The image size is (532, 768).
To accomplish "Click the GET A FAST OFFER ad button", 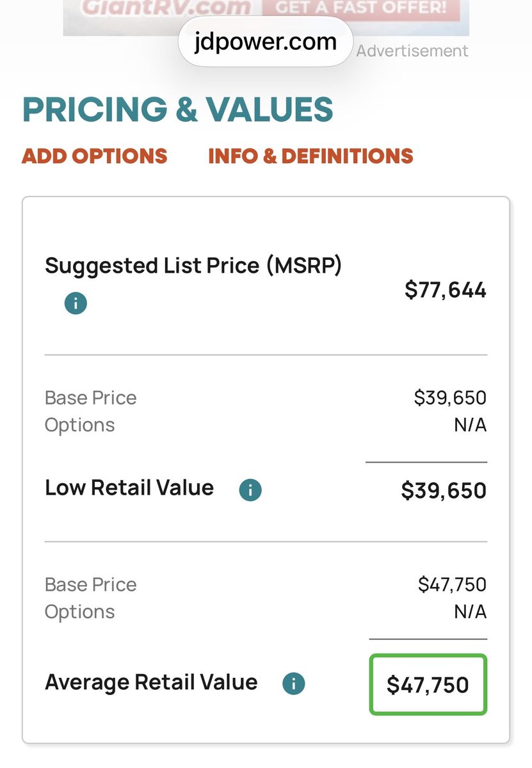I will tap(362, 9).
